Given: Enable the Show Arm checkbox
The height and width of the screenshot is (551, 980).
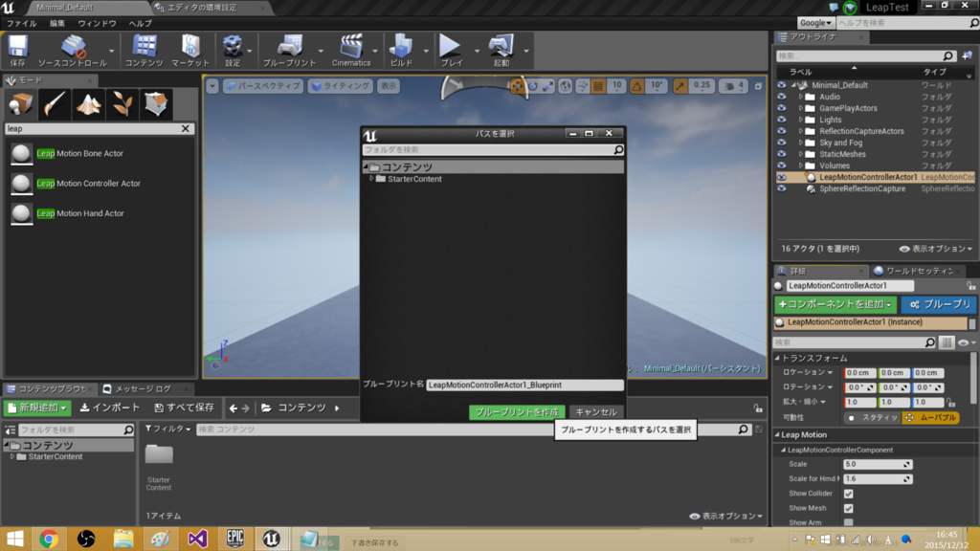Looking at the screenshot, I should (848, 522).
